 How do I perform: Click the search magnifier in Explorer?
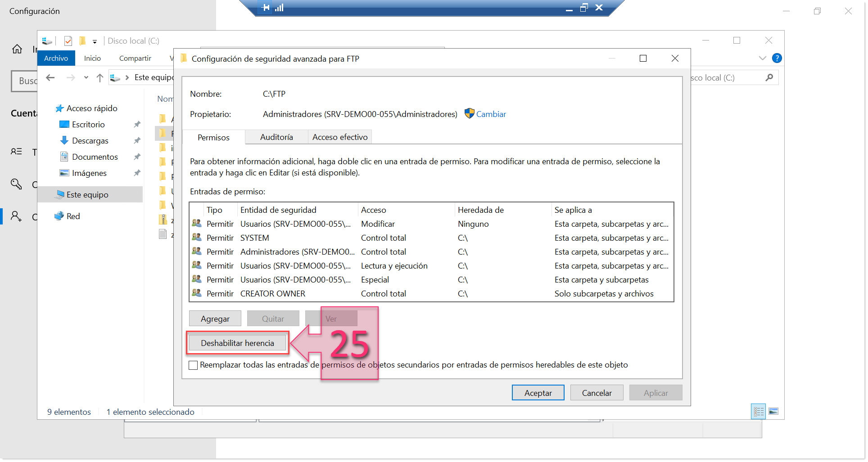point(769,77)
